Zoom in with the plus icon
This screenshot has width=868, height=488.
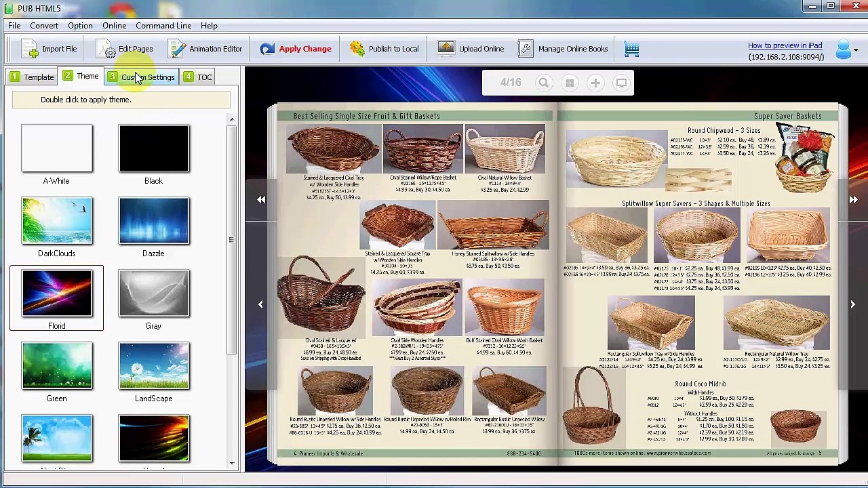coord(595,83)
